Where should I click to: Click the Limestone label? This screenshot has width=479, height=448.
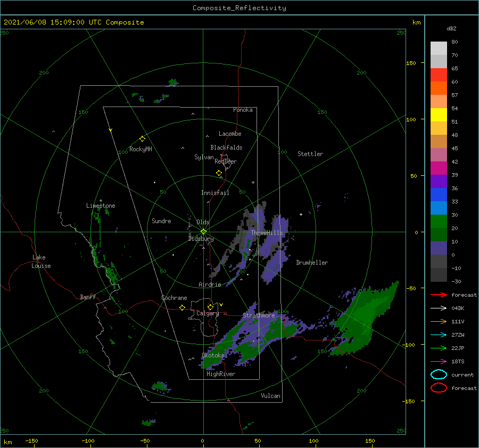click(101, 206)
